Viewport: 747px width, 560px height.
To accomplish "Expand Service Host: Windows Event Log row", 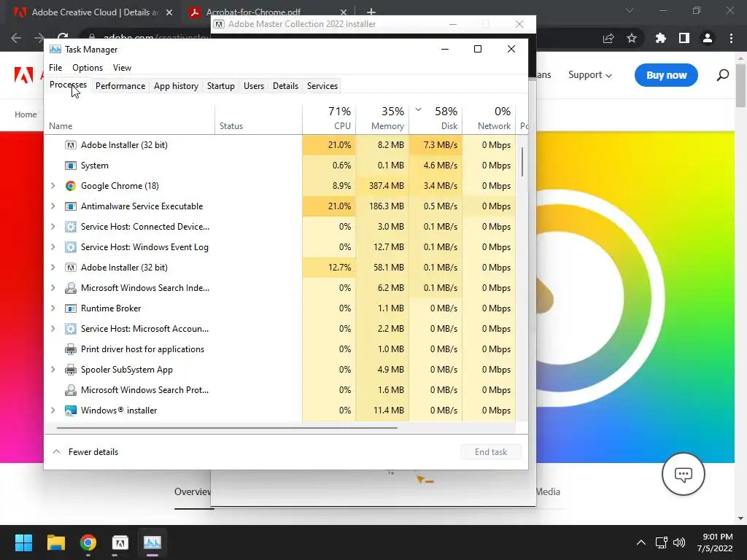I will coord(53,247).
